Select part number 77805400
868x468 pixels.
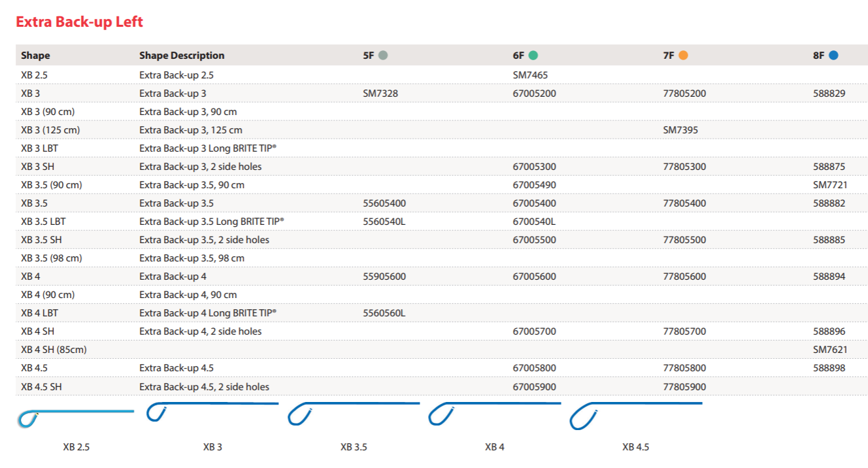click(684, 203)
